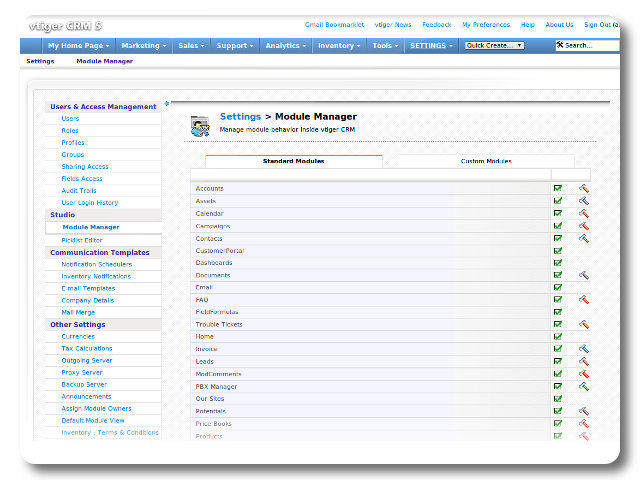The height and width of the screenshot is (480, 640).
Task: Uncheck the Our Sites module checkbox
Action: tap(557, 398)
